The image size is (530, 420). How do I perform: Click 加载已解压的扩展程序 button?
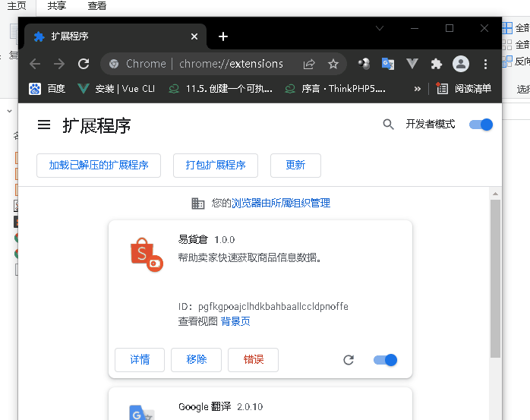point(99,166)
